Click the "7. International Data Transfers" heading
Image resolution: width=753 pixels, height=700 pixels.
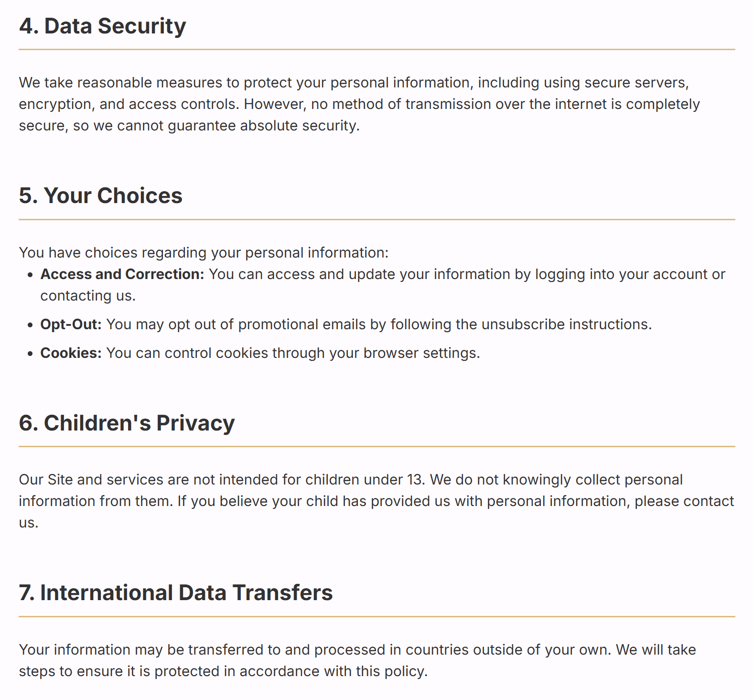[175, 593]
